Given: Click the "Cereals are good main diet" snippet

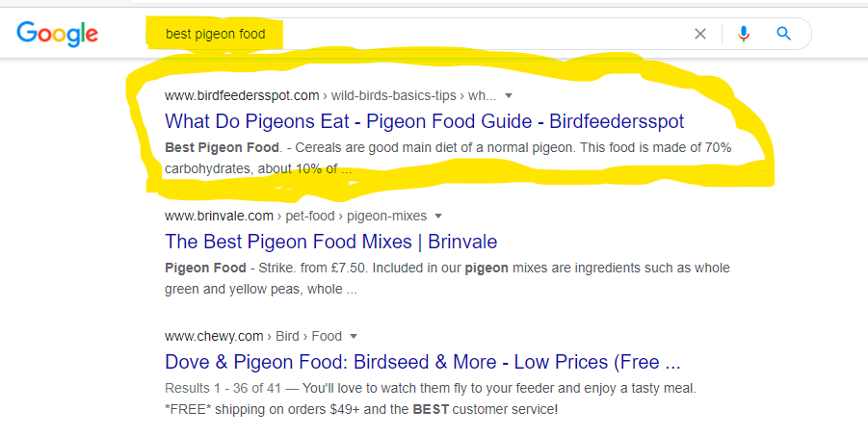Looking at the screenshot, I should pos(448,149).
